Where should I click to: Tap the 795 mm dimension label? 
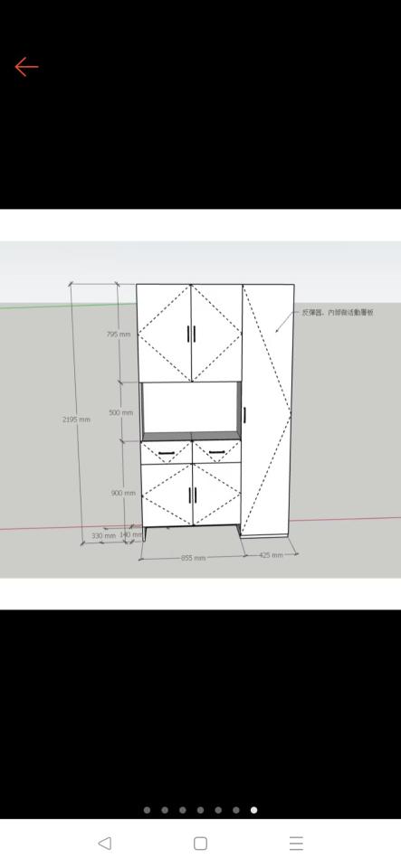(119, 335)
